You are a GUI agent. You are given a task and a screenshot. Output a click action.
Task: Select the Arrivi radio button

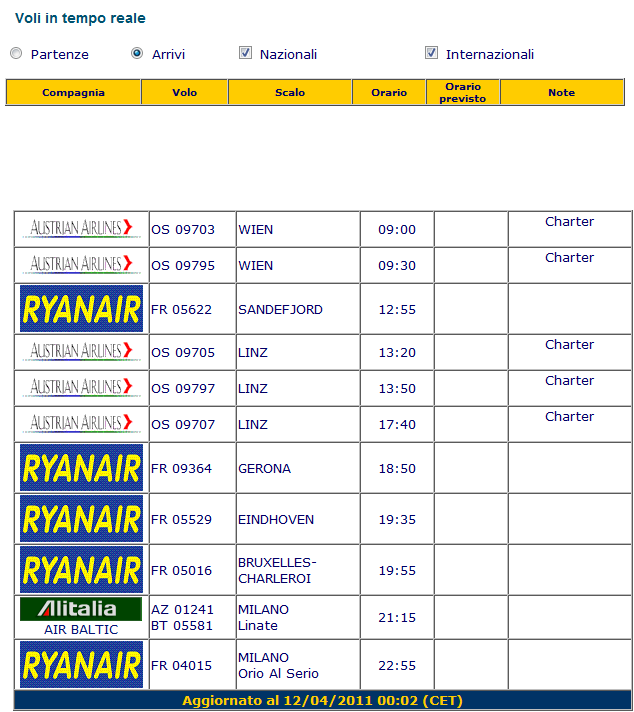[137, 54]
